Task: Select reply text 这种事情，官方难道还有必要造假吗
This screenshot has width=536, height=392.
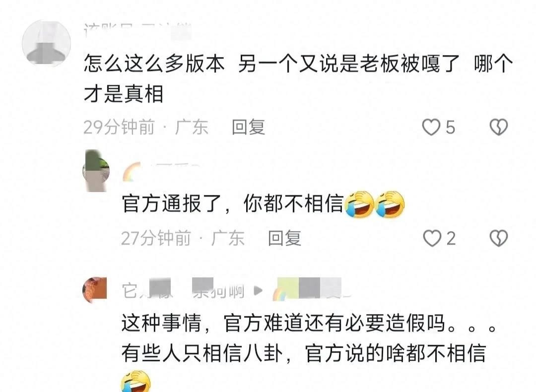Action: pyautogui.click(x=283, y=323)
